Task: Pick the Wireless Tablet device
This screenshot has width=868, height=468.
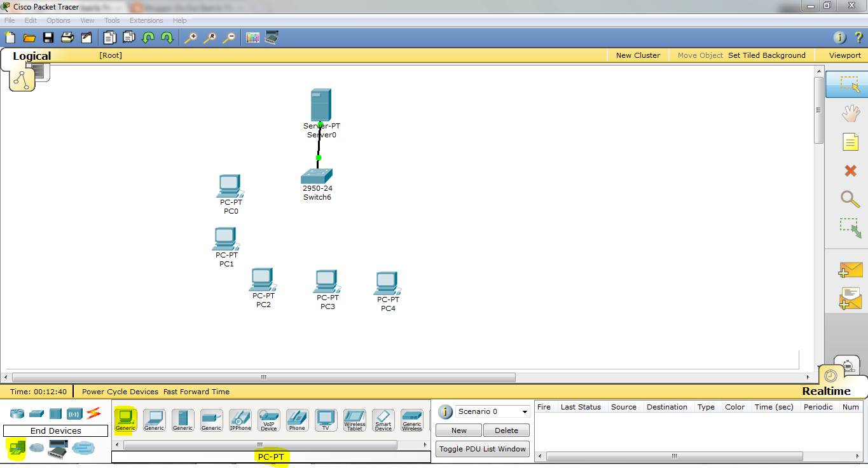Action: point(355,420)
